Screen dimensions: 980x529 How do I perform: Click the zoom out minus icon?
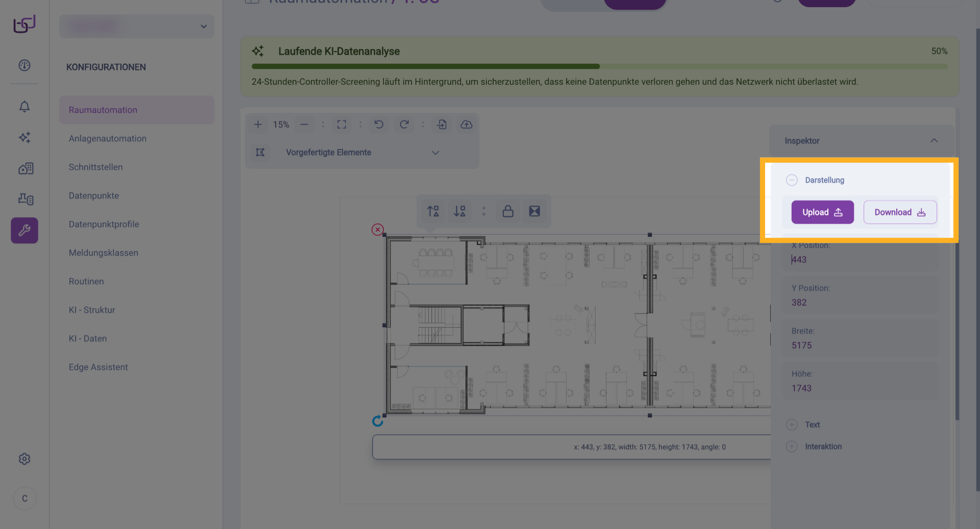tap(304, 124)
